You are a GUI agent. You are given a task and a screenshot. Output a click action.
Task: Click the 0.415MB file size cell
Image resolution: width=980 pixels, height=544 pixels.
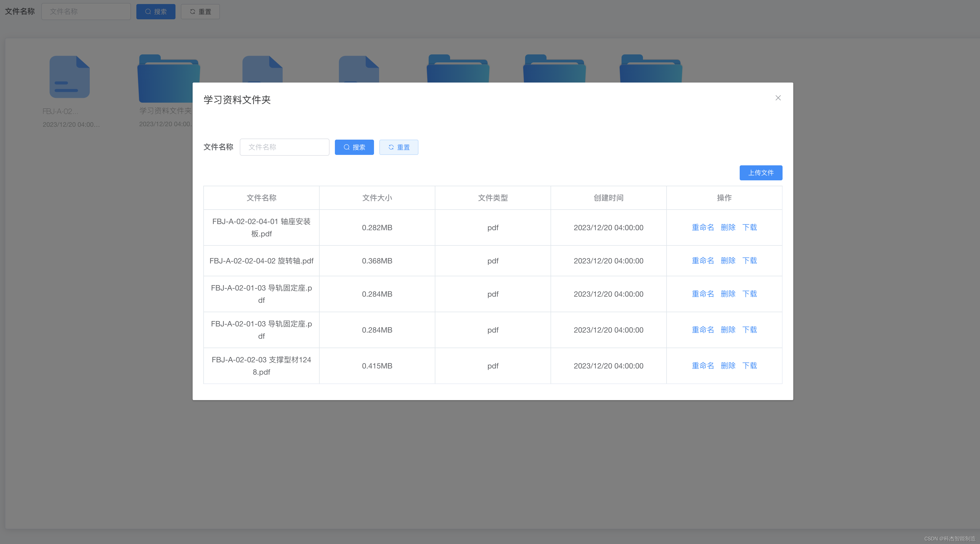[377, 366]
